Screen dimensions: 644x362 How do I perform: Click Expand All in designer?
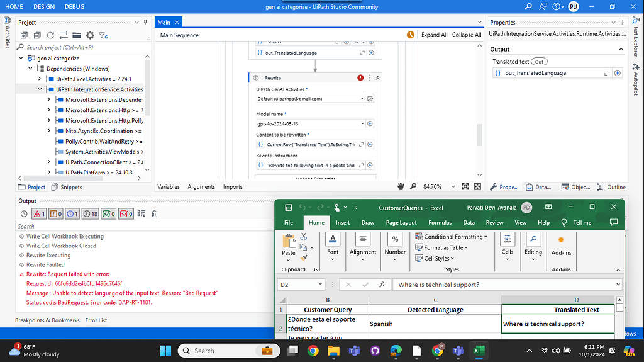coord(434,35)
